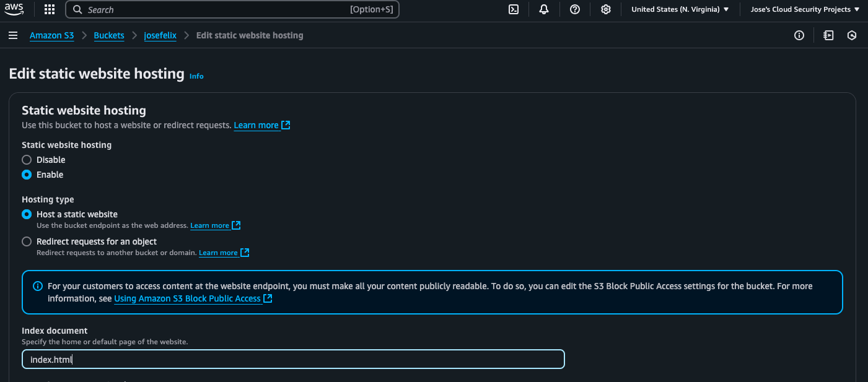Open the josefelix bucket breadcrumb
This screenshot has height=382, width=868.
(x=160, y=35)
